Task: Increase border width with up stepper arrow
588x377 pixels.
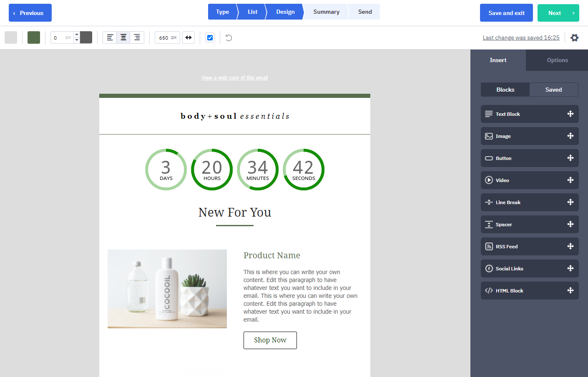Action: coord(77,35)
